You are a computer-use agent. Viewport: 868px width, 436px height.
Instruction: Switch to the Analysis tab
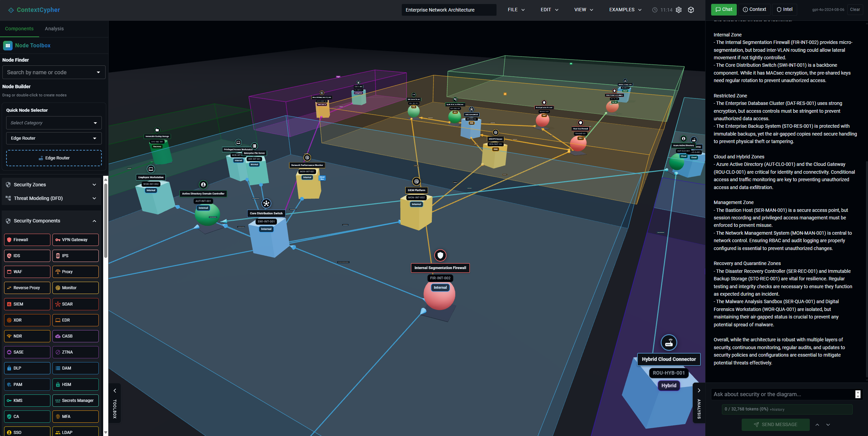(x=54, y=29)
